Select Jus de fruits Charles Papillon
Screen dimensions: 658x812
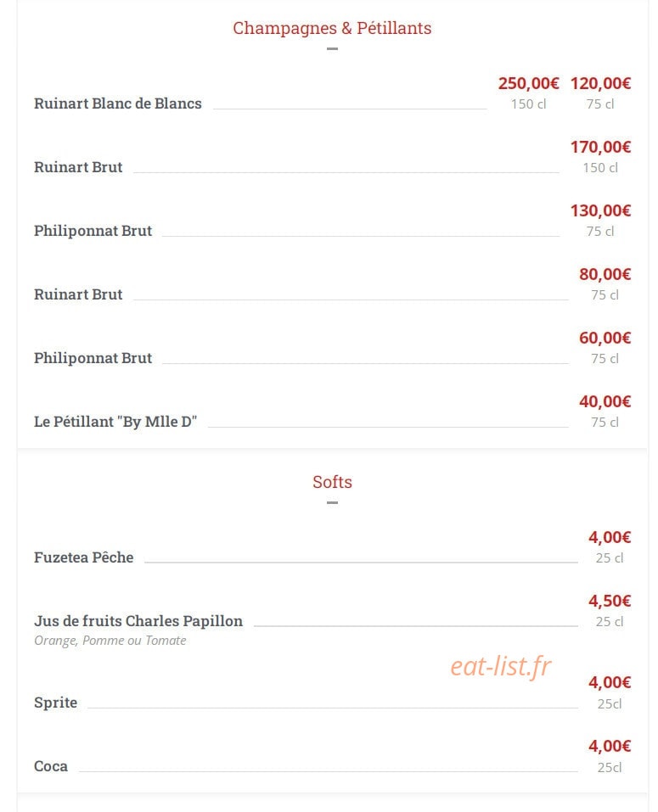(138, 621)
